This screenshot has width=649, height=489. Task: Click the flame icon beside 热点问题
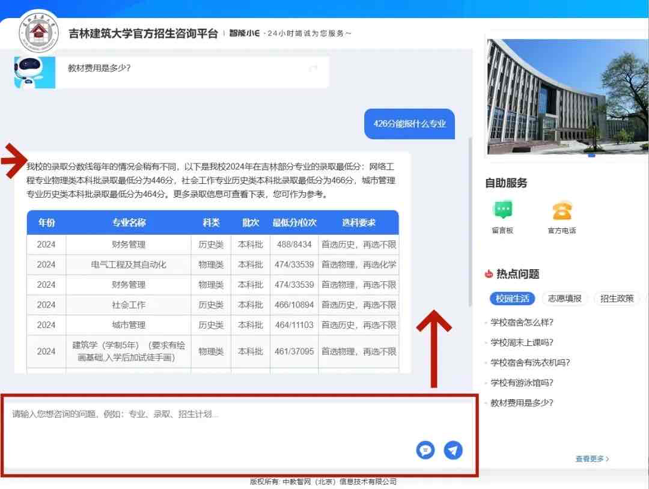click(489, 274)
